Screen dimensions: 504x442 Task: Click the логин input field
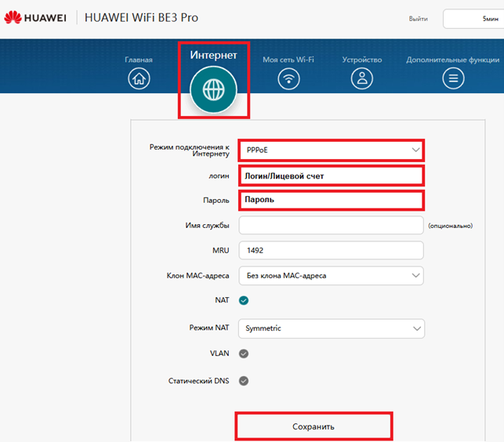click(x=332, y=176)
